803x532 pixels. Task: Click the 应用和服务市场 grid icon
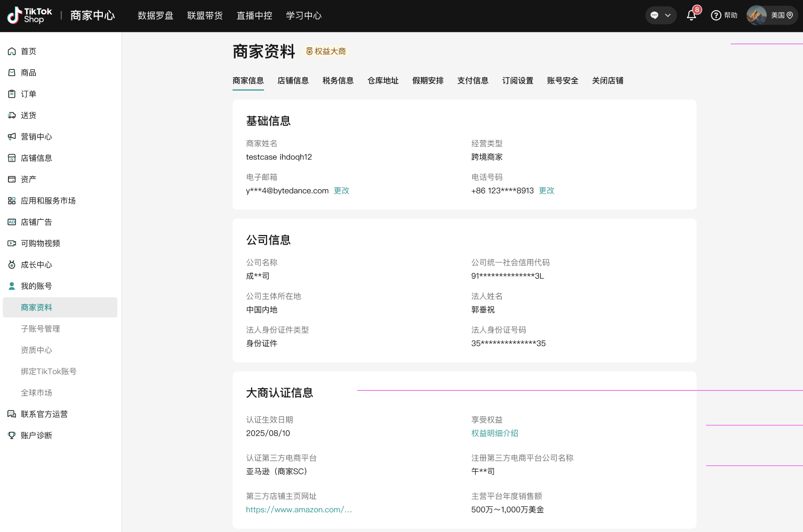pos(12,200)
